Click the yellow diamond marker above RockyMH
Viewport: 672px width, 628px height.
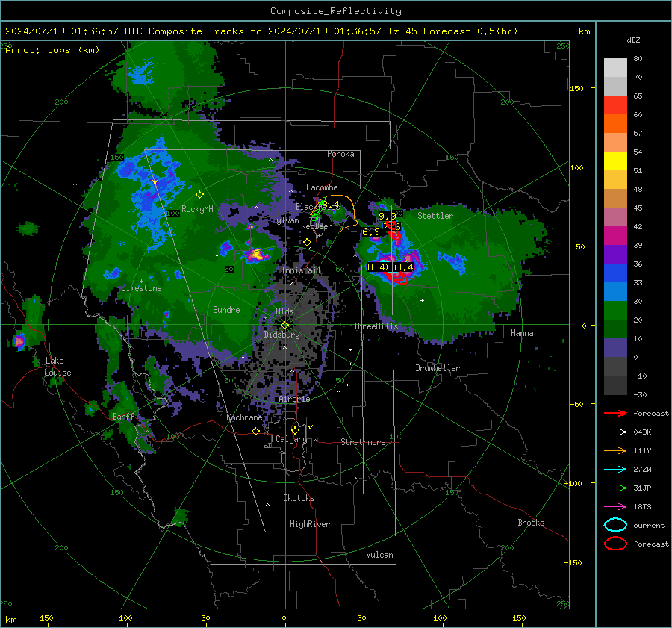click(x=199, y=195)
